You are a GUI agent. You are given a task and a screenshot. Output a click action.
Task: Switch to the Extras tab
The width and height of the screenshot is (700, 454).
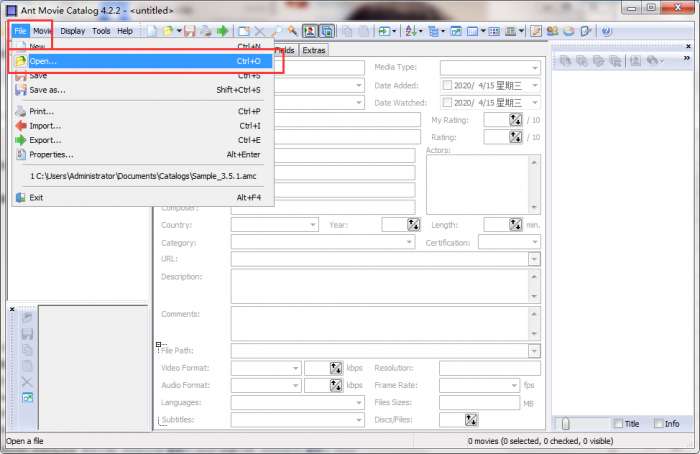click(314, 49)
